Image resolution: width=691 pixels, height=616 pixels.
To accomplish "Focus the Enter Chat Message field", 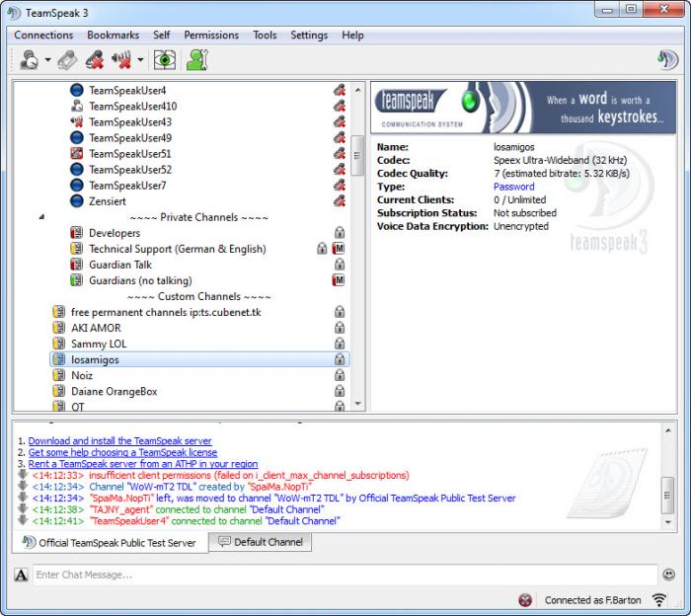I will (345, 575).
